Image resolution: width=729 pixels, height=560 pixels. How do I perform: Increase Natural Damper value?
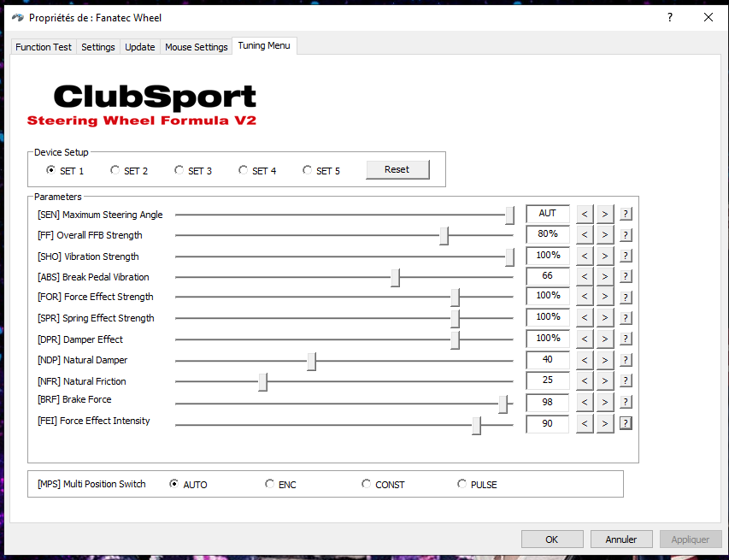605,360
